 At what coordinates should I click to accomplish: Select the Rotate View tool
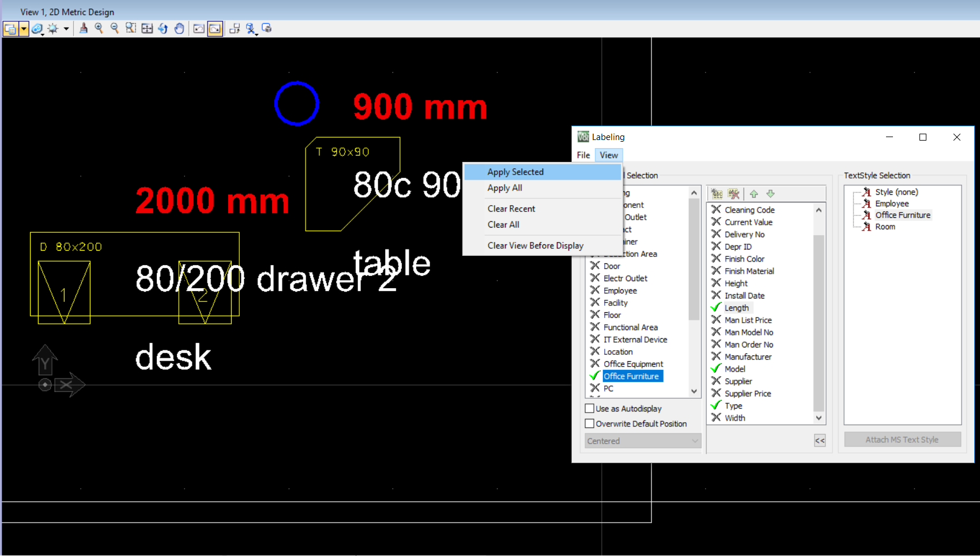pos(163,28)
